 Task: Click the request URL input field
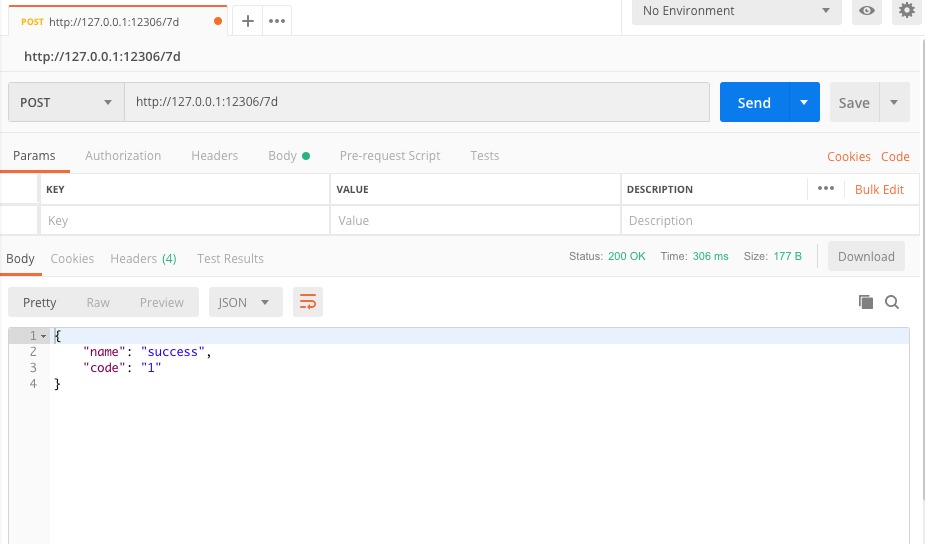416,102
